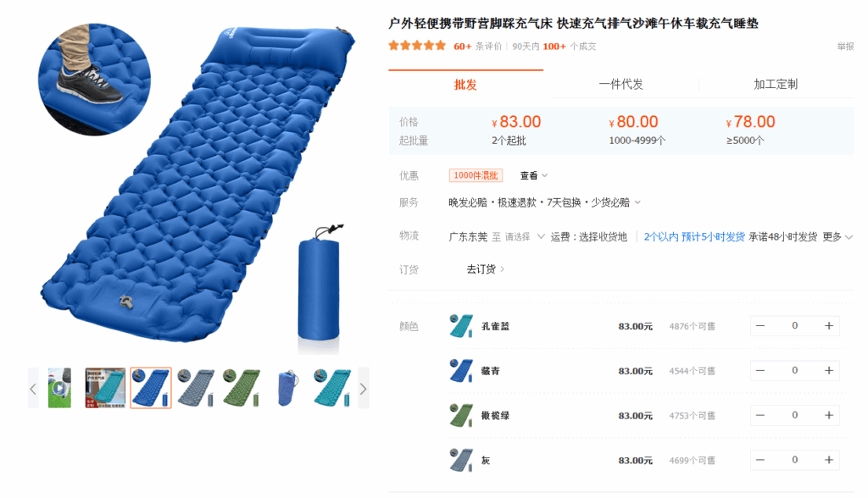Decrease quantity for 灰 color
This screenshot has height=498, width=868.
click(760, 461)
